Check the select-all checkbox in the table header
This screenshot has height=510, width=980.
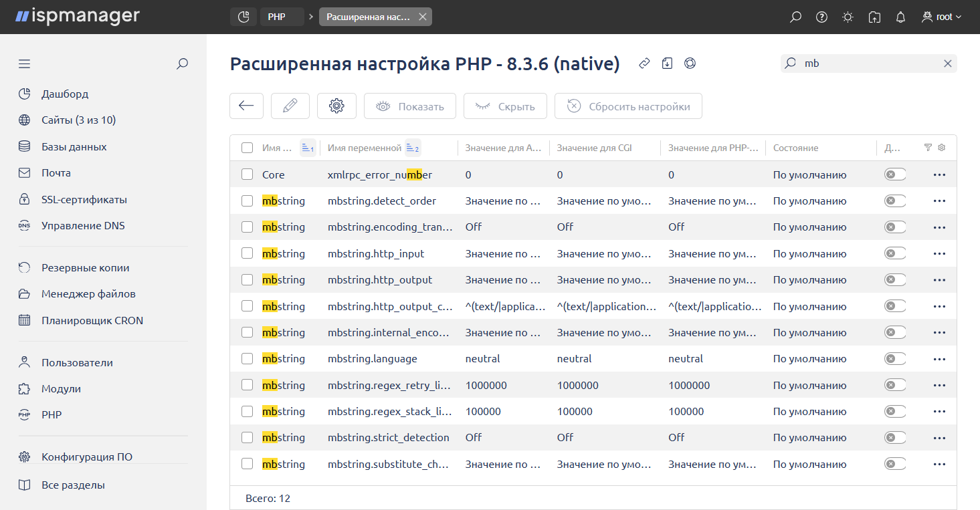(x=247, y=148)
